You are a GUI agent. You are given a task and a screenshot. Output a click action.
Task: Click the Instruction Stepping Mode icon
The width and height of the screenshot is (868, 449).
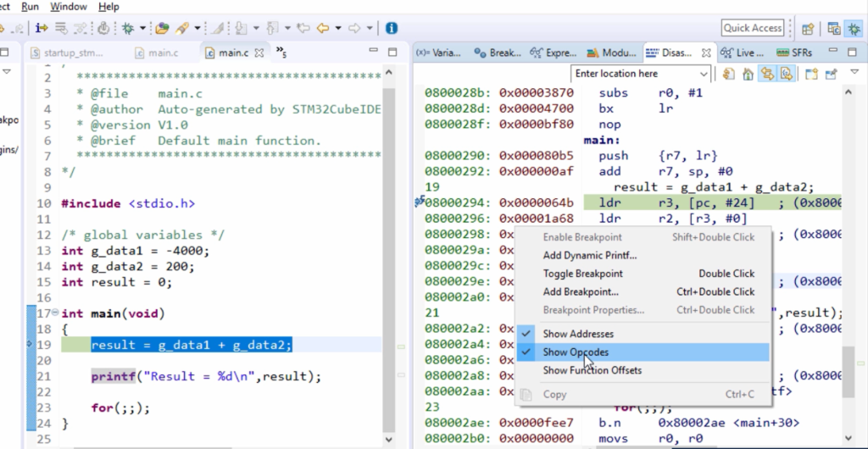pyautogui.click(x=42, y=28)
